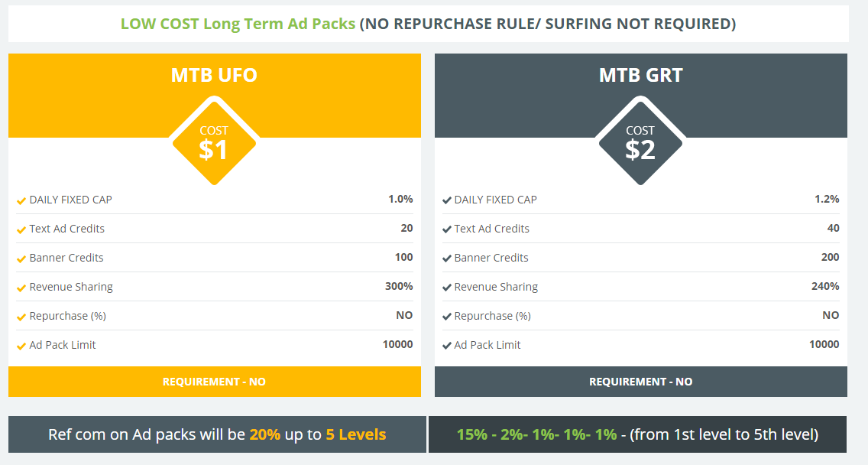Click the 240% Revenue Sharing value

pos(825,287)
